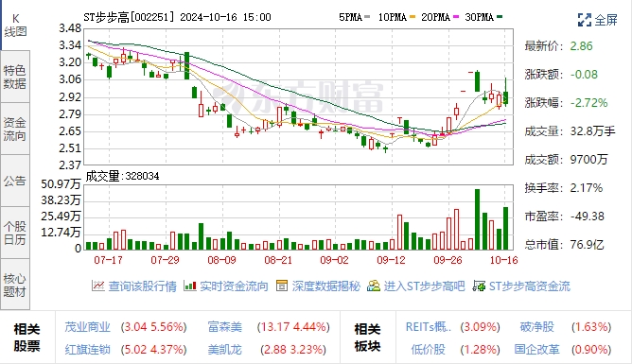
Task: Click the 全屏 text link
Action: 606,20
